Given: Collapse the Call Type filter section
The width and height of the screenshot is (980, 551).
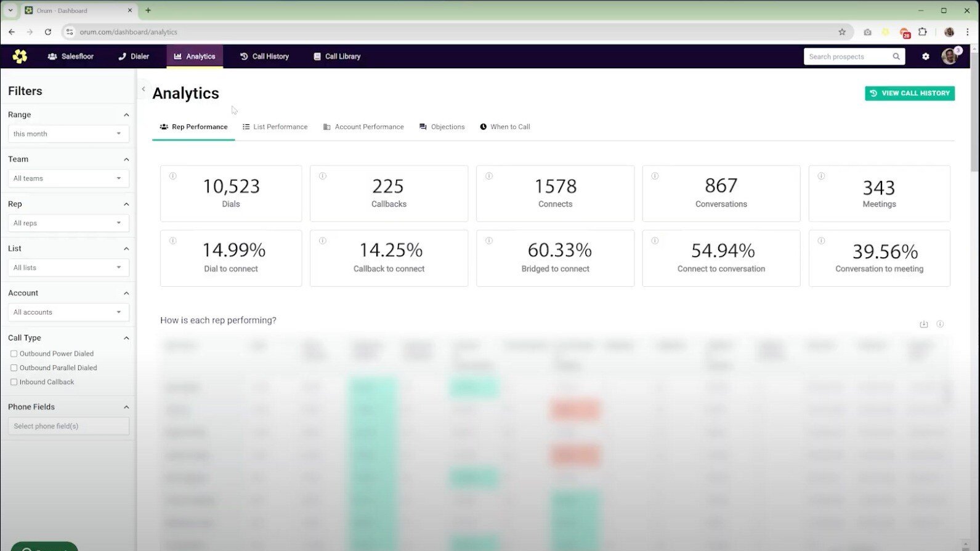Looking at the screenshot, I should pyautogui.click(x=126, y=338).
